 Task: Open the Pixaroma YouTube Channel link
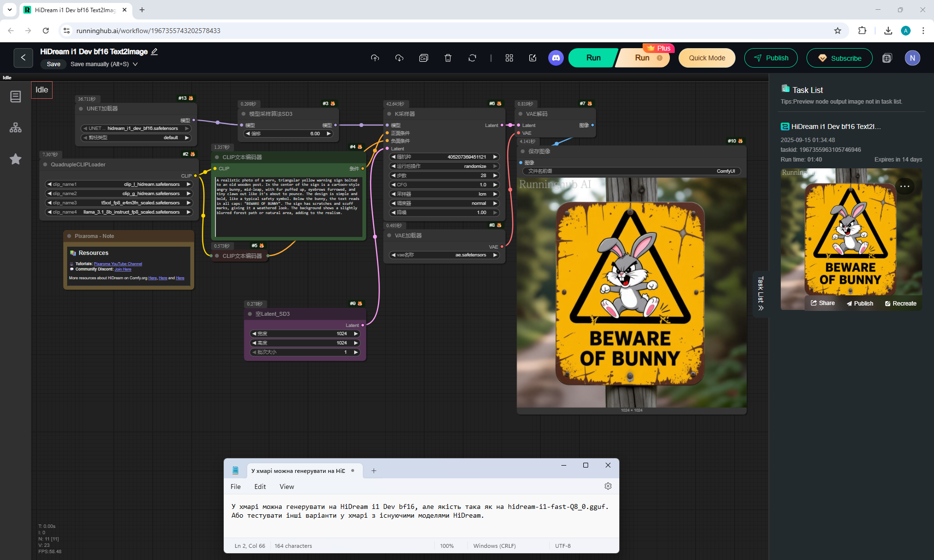click(x=118, y=264)
